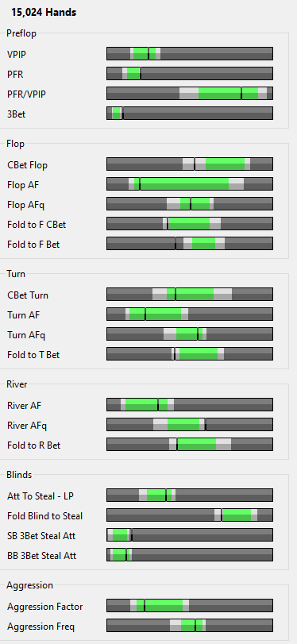Click the Fold to F CBet bar
This screenshot has height=644, width=297.
coord(190,223)
